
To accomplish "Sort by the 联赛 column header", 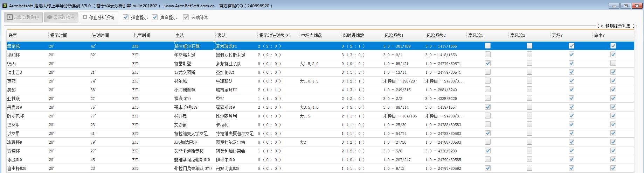I will (x=13, y=35).
